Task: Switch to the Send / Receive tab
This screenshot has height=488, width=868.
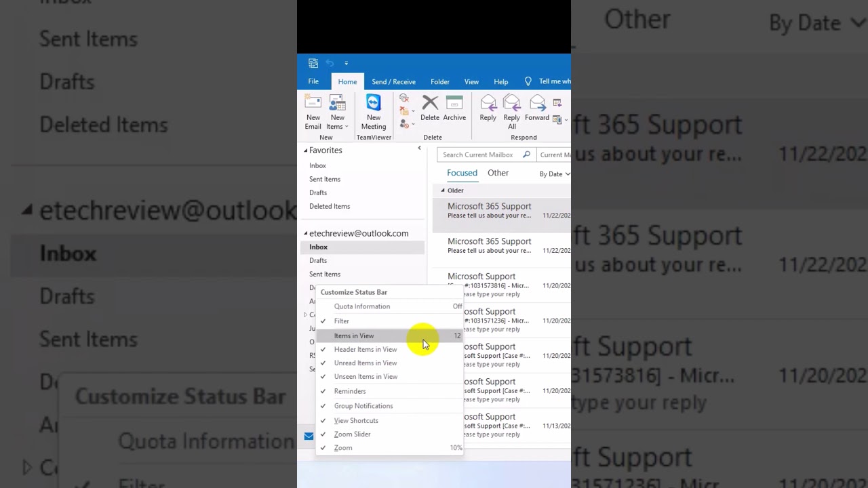Action: click(x=393, y=81)
